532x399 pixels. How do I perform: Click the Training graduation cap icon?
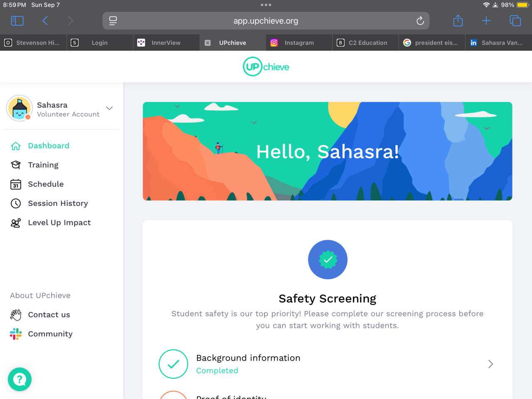tap(16, 165)
